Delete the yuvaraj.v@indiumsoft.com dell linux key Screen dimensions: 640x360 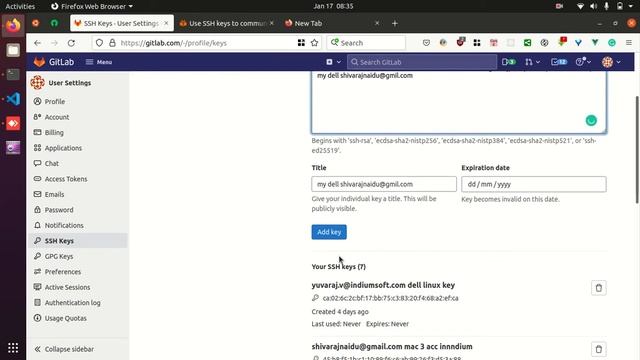tap(598, 288)
